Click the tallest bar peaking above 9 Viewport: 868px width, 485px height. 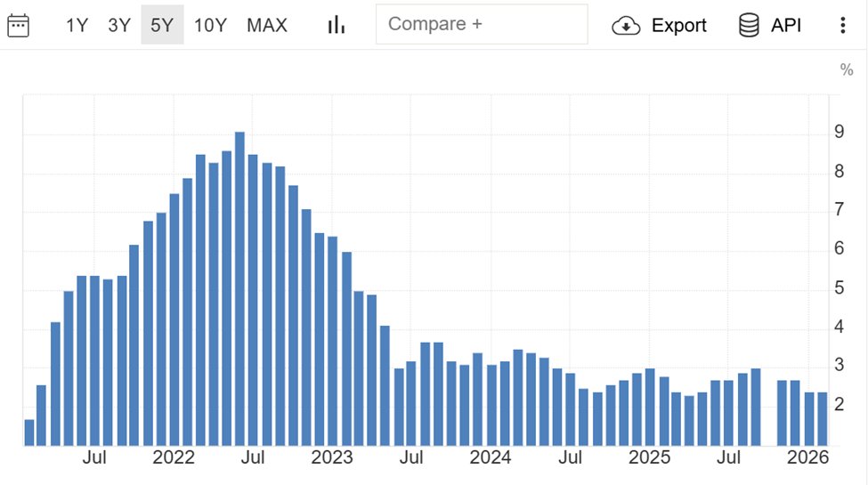pyautogui.click(x=239, y=288)
